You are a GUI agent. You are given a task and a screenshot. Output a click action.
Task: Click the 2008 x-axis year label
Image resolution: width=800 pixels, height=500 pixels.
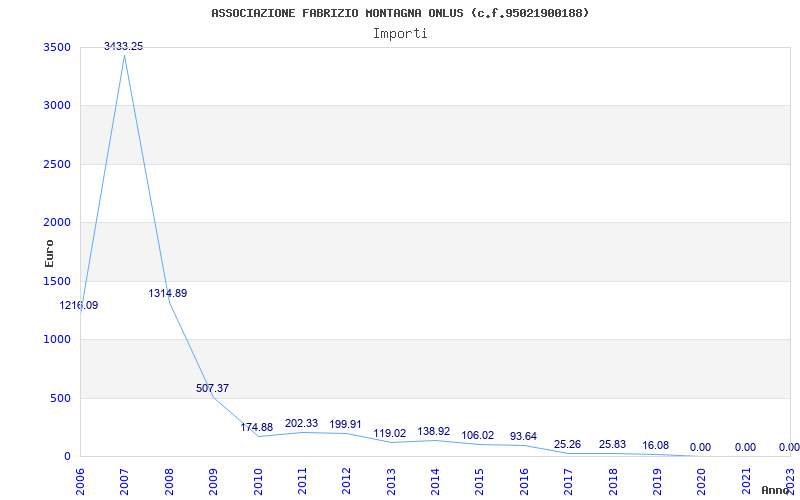click(169, 481)
